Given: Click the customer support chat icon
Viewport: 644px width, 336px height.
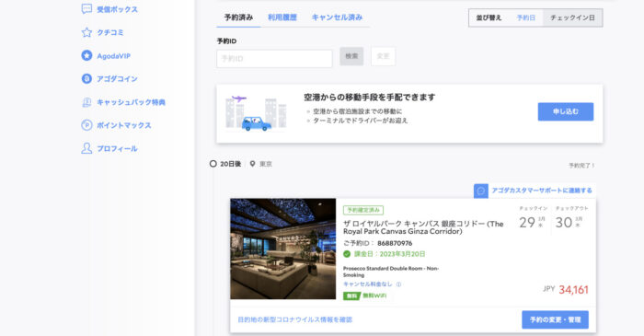Looking at the screenshot, I should 481,191.
